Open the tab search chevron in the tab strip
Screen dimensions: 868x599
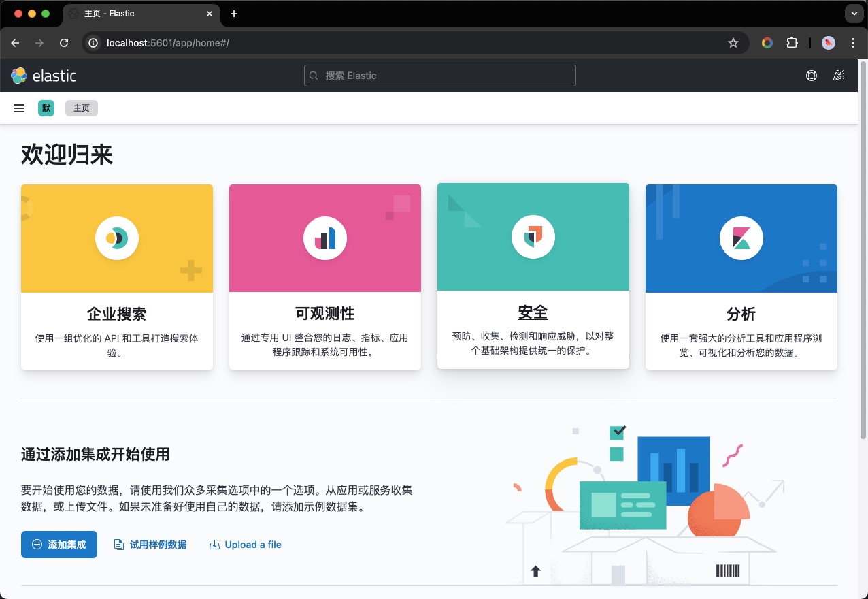point(853,13)
